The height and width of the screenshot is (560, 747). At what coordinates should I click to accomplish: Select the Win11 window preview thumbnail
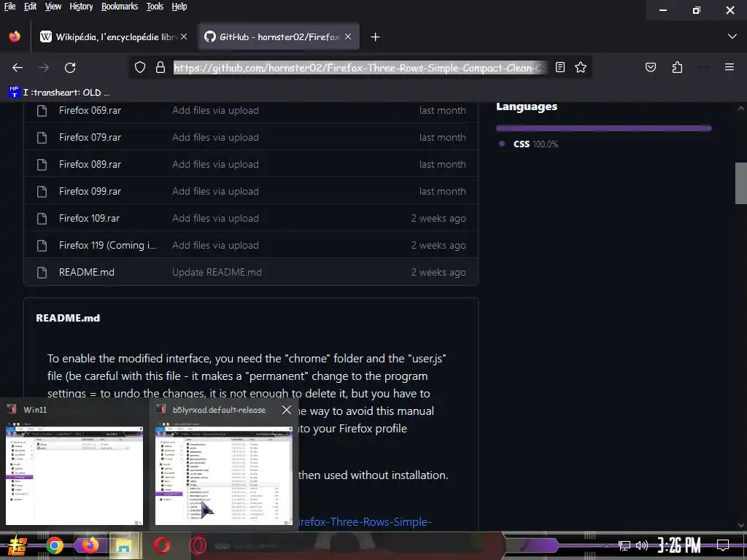tap(74, 475)
